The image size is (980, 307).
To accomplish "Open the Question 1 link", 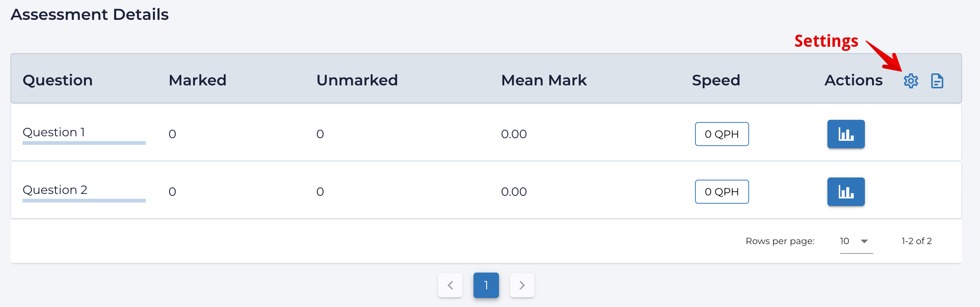I will tap(54, 132).
